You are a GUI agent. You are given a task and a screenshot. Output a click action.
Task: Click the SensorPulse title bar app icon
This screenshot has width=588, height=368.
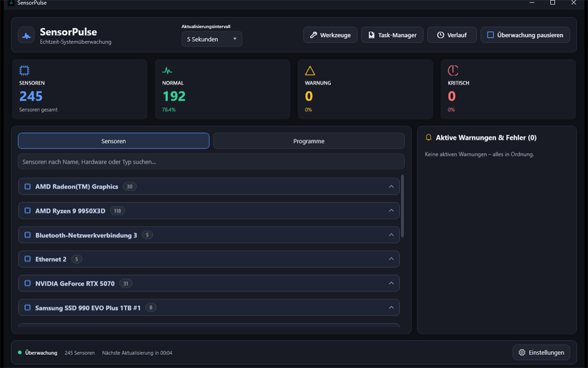[x=11, y=3]
